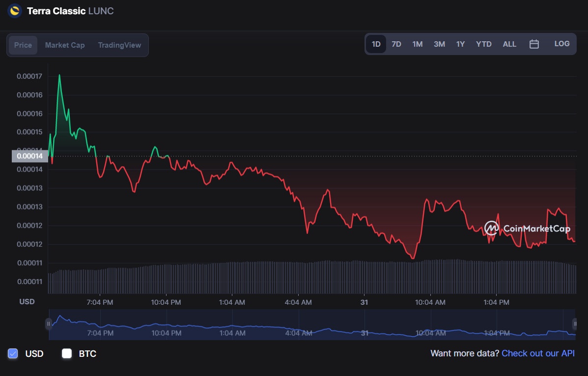Screen dimensions: 588x376
Task: Select the ALL timeframe button
Action: point(509,44)
